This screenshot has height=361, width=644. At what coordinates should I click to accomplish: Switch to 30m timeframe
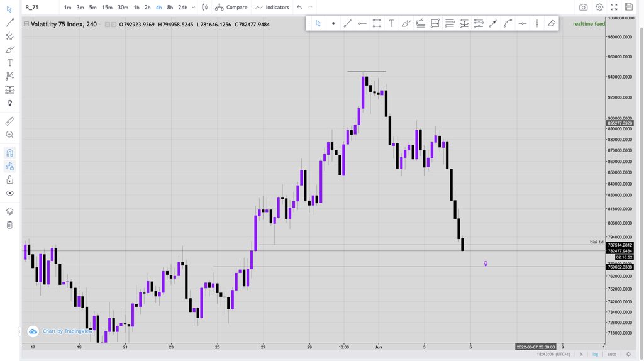click(x=123, y=8)
